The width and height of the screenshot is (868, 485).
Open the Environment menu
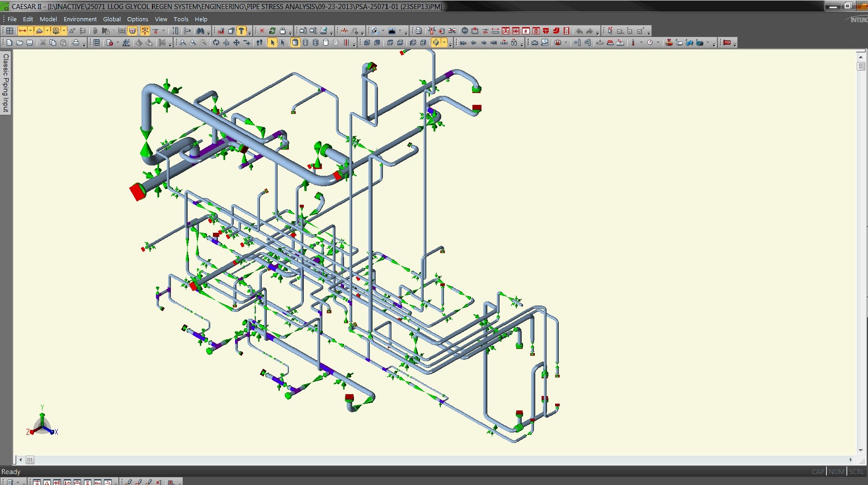(80, 19)
